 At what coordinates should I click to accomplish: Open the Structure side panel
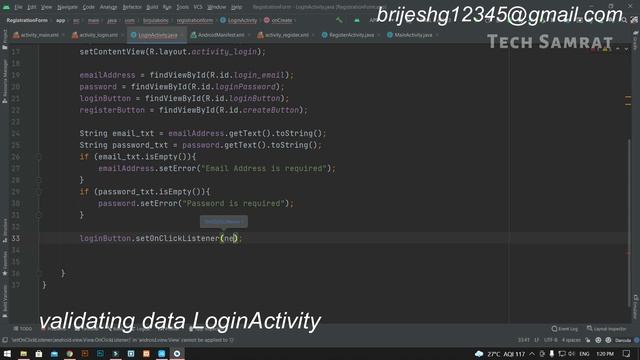click(5, 231)
